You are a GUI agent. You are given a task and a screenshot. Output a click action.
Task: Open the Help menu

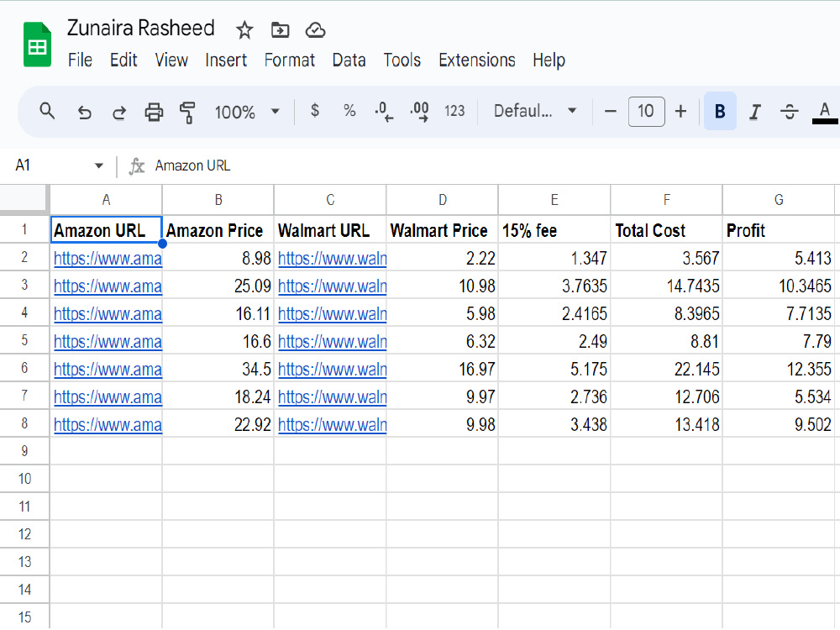click(549, 60)
